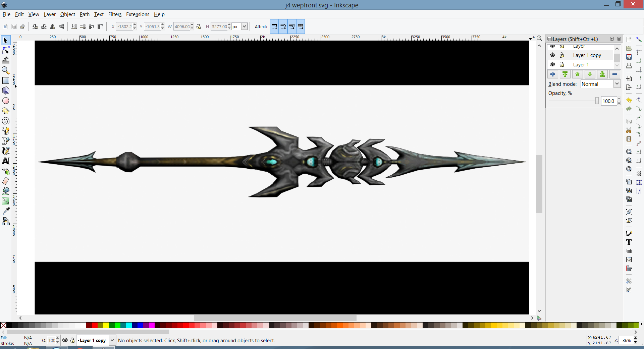Viewport: 644px width, 349px height.
Task: Toggle current layer lock in status bar
Action: click(x=72, y=340)
